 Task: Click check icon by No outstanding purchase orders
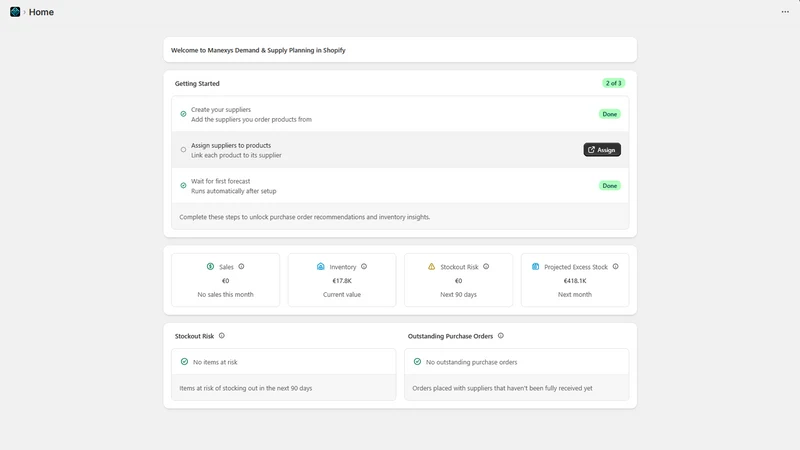417,362
